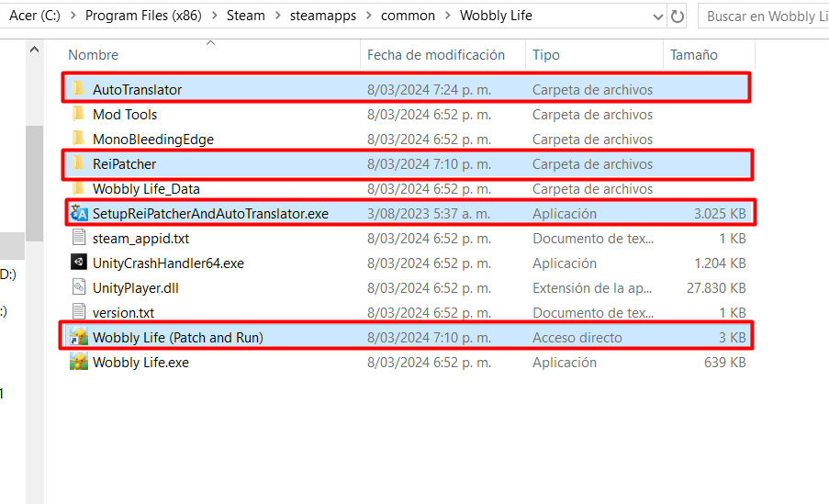Select the UnityCrashHandler64.exe file name
The image size is (829, 504).
[168, 263]
